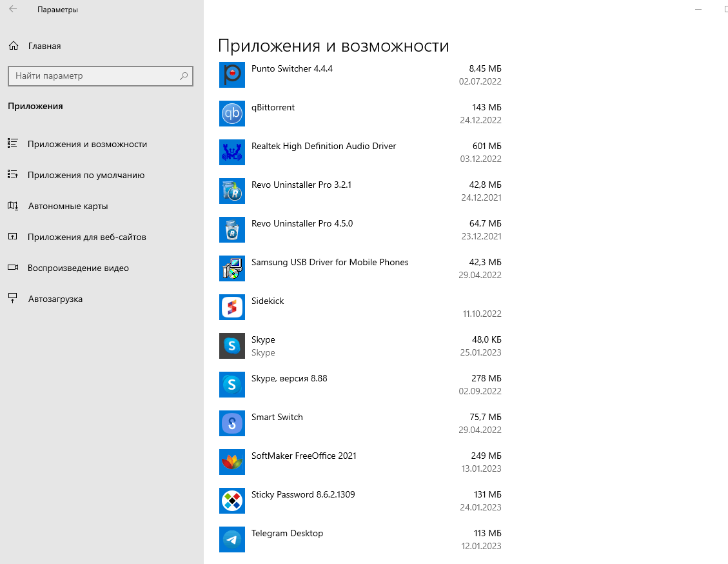Screen dimensions: 728x564
Task: Click the map icon for Автономные карты
Action: click(x=12, y=205)
